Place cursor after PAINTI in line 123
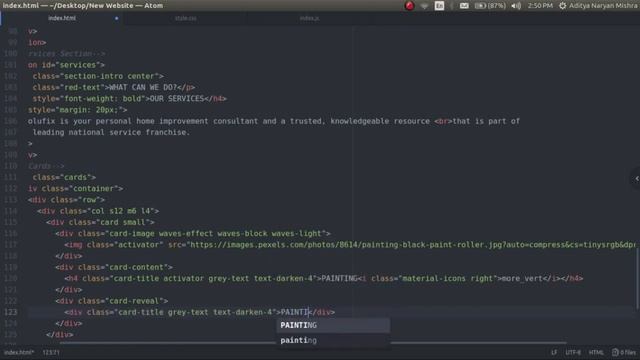The image size is (640, 360). pyautogui.click(x=309, y=312)
